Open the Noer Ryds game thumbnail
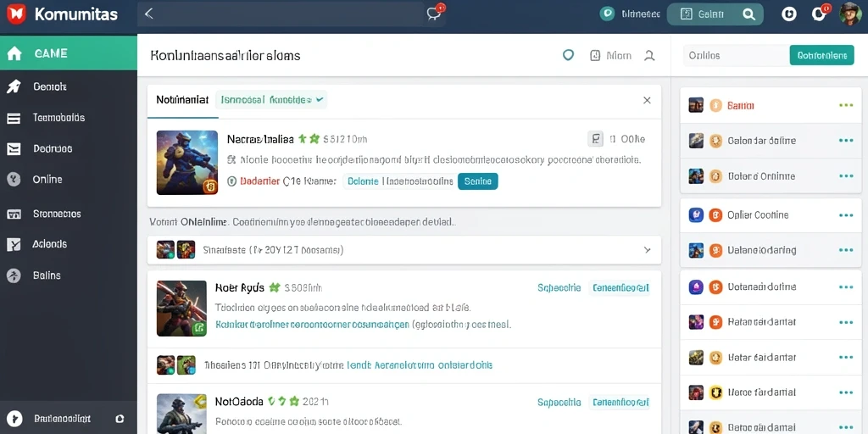This screenshot has width=868, height=434. click(181, 309)
